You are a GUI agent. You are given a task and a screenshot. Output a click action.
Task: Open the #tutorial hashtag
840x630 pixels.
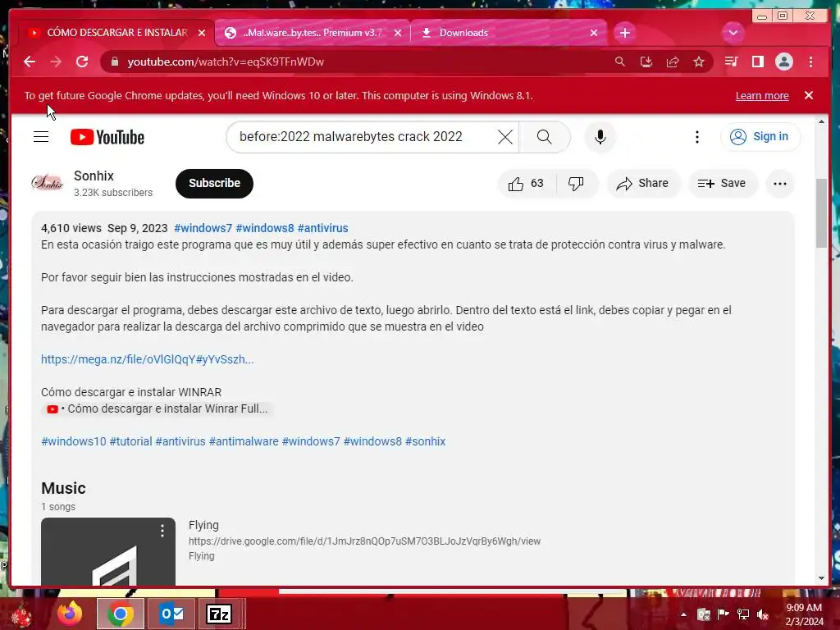[x=130, y=441]
